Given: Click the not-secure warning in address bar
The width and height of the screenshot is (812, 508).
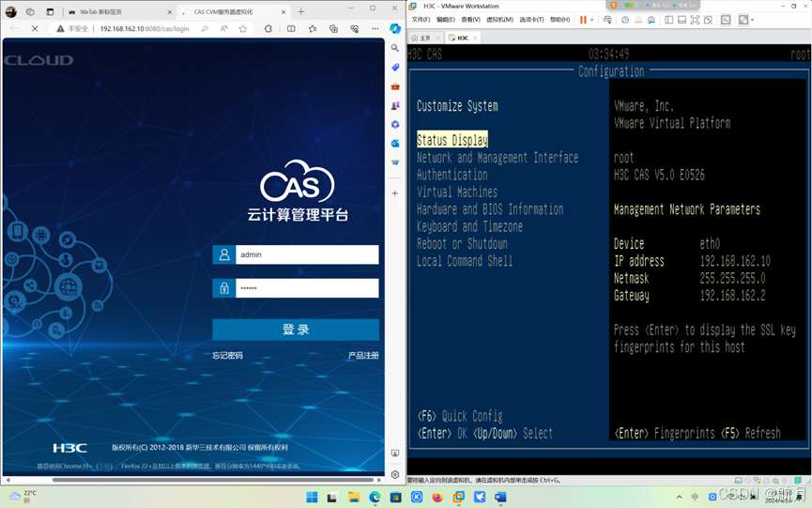Looking at the screenshot, I should tap(72, 28).
